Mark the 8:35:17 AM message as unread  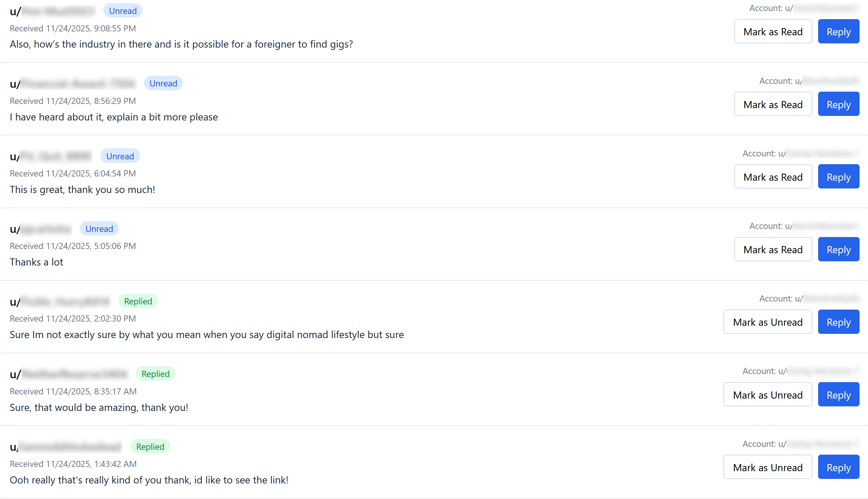pos(768,395)
